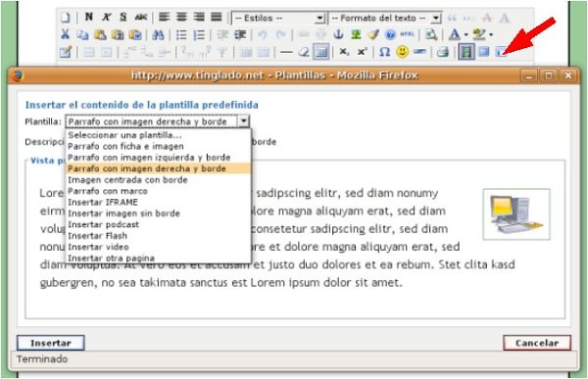
Task: Click subscript x icon
Action: click(344, 52)
